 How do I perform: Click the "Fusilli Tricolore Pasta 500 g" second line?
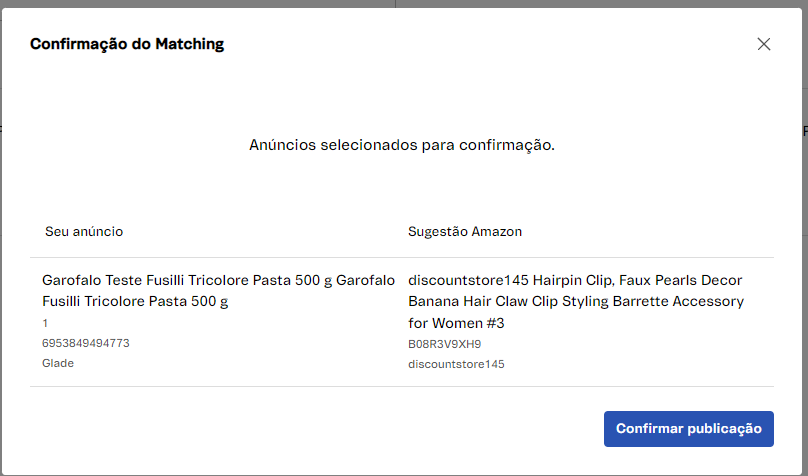click(135, 301)
